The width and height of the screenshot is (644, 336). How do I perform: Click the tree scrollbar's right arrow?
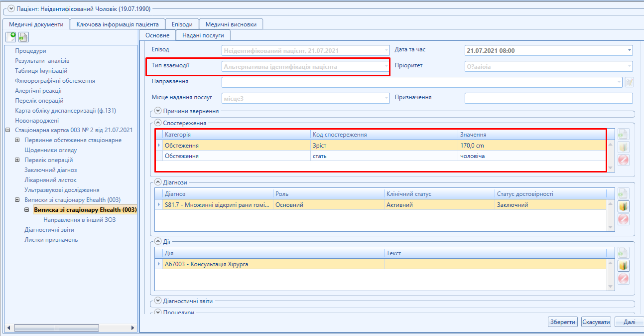point(132,328)
